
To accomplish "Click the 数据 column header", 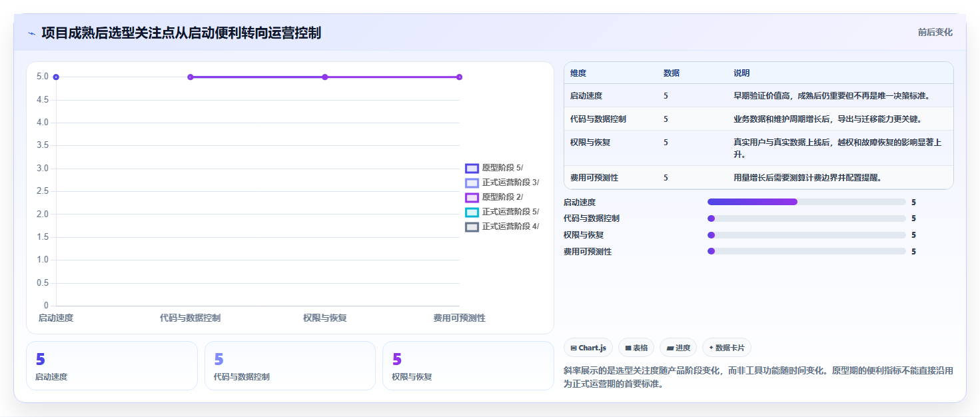I will [x=672, y=73].
